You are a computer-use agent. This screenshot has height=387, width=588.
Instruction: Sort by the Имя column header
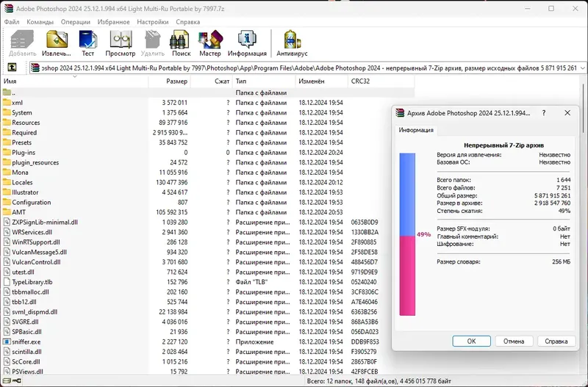click(x=75, y=82)
